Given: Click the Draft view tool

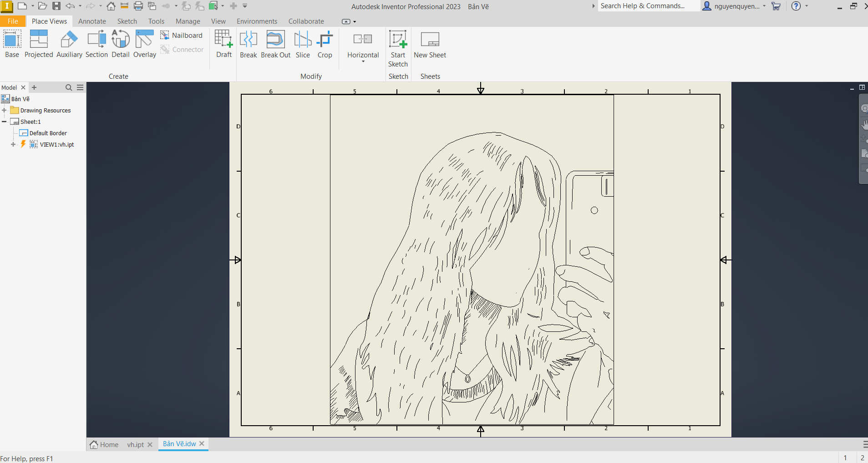Looking at the screenshot, I should pos(224,44).
